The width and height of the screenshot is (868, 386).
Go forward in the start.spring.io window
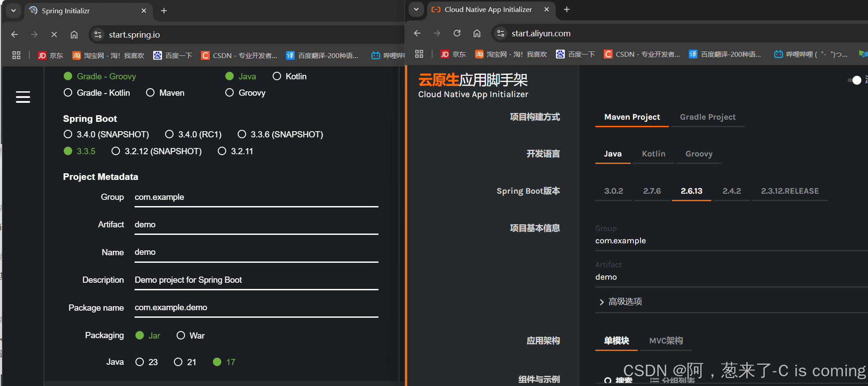coord(34,35)
